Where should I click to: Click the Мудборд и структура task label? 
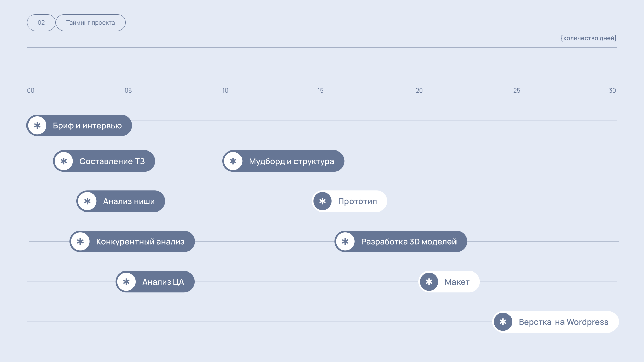coord(291,161)
